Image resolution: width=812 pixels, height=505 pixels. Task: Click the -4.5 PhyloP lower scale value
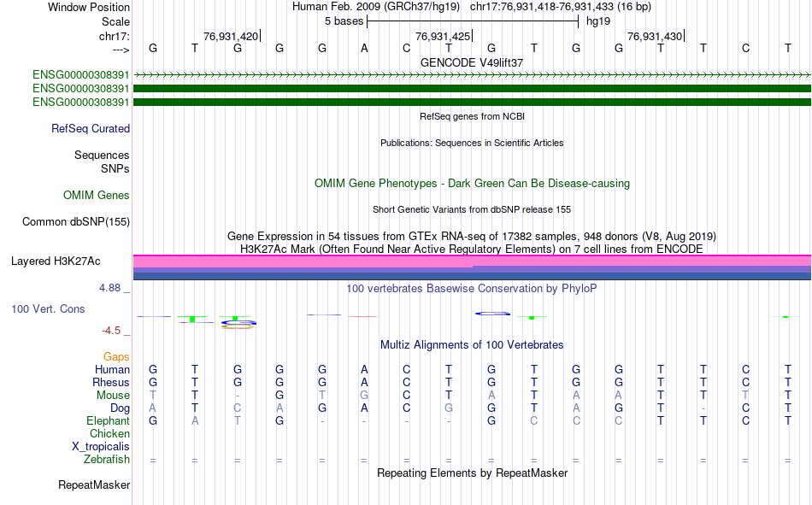tap(111, 331)
